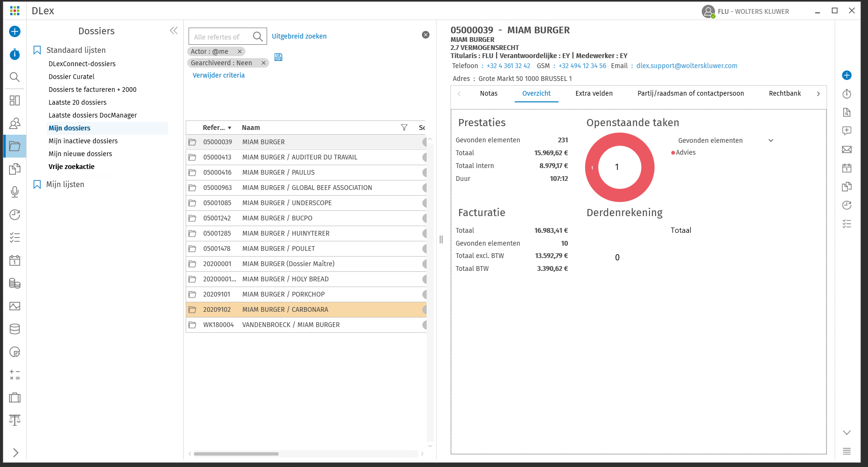Open the contacts people icon in left sidebar

coord(15,123)
